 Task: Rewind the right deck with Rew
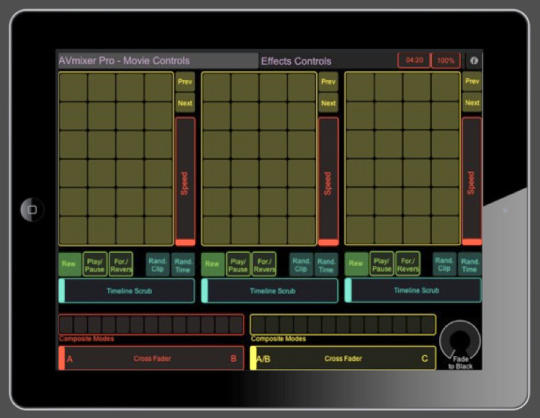pyautogui.click(x=356, y=264)
